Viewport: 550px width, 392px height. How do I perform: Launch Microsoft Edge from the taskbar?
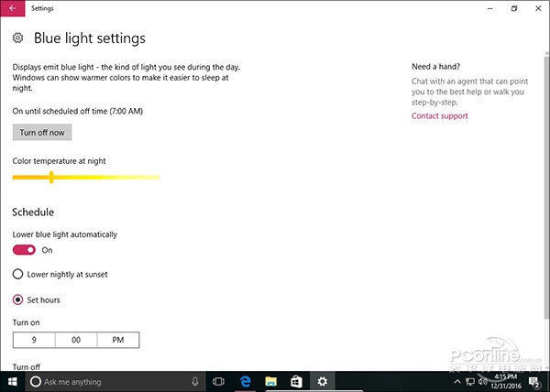pyautogui.click(x=246, y=381)
